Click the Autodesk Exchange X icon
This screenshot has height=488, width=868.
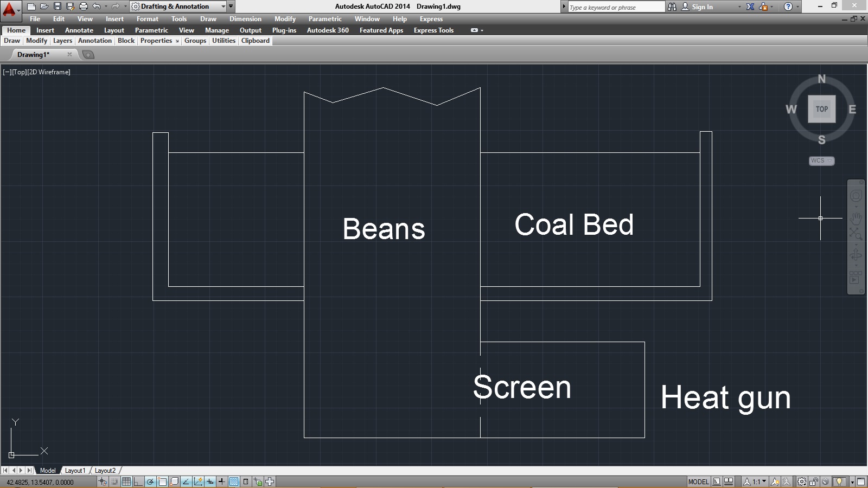click(x=750, y=7)
